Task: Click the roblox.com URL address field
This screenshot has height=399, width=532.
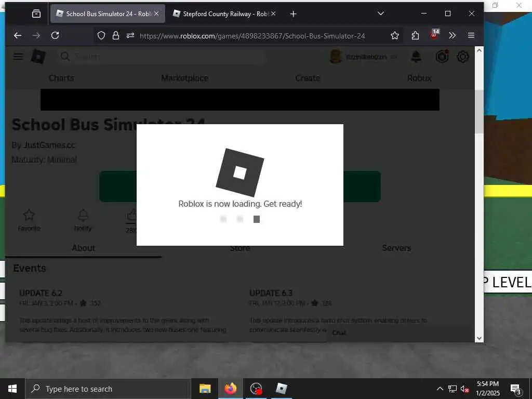Action: 252,36
